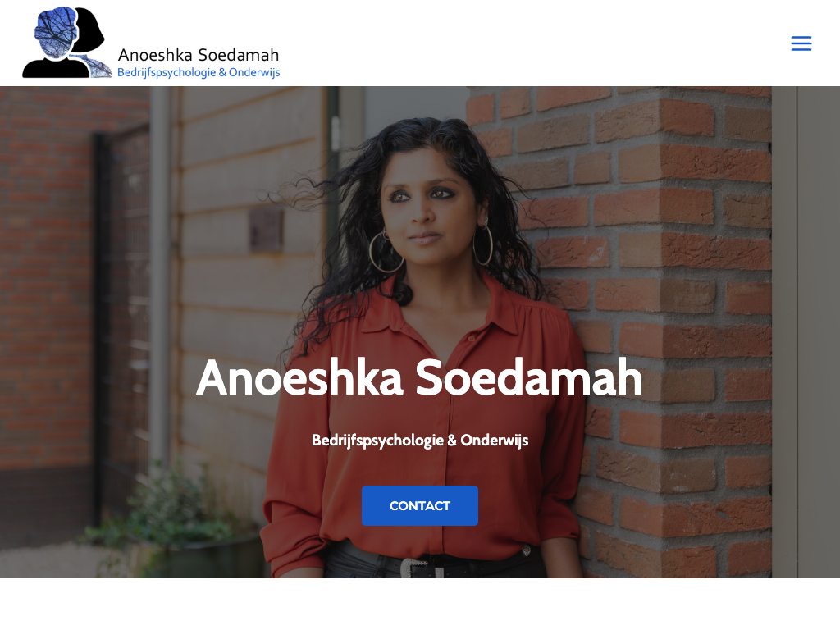Screen dimensions: 840x630
Task: Click the green plant in the planter
Action: tap(171, 509)
